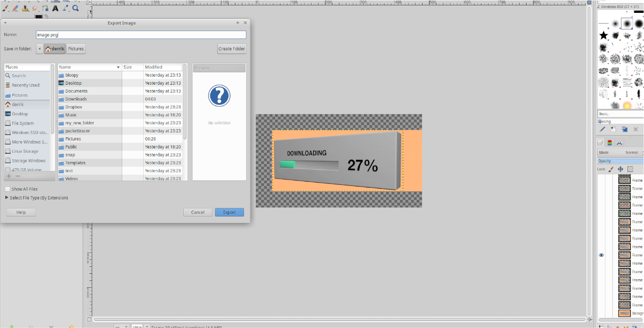Click the file Name input field
This screenshot has width=644, height=328.
click(x=140, y=34)
